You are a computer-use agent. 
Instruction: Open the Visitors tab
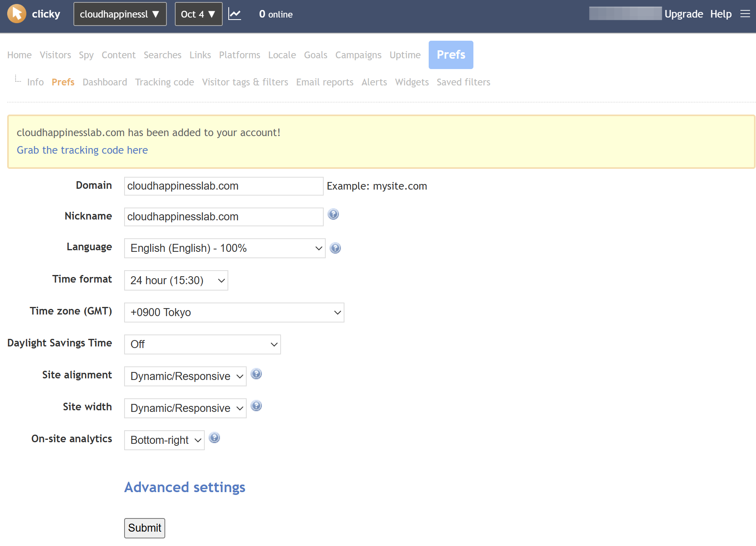(x=55, y=55)
